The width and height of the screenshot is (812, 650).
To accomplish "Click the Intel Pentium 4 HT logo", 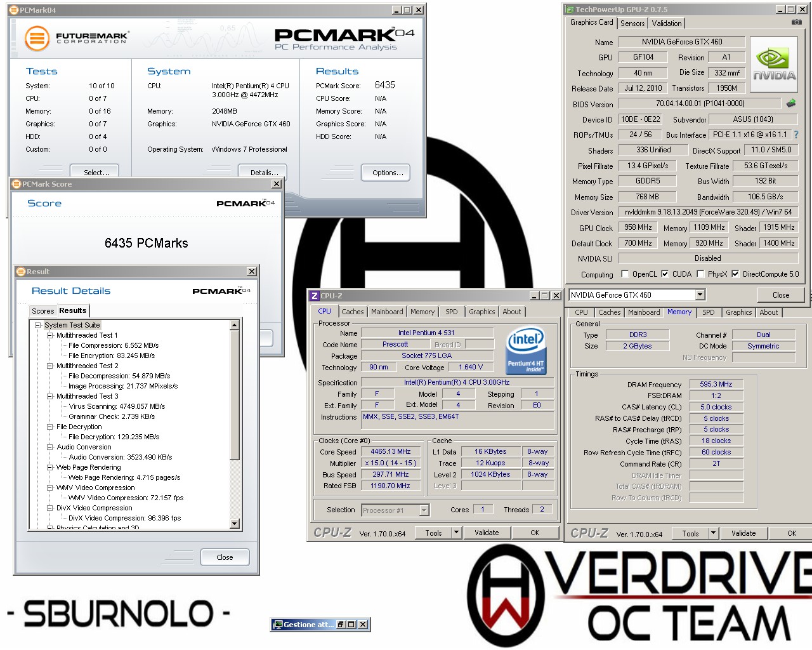I will (526, 350).
